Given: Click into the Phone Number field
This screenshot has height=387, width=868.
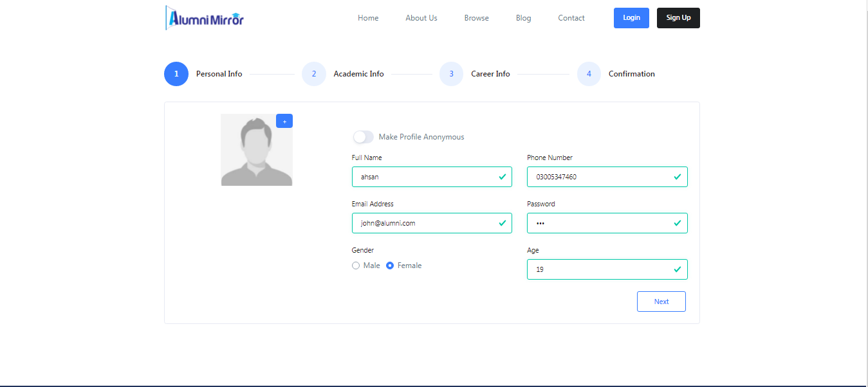Looking at the screenshot, I should click(600, 177).
